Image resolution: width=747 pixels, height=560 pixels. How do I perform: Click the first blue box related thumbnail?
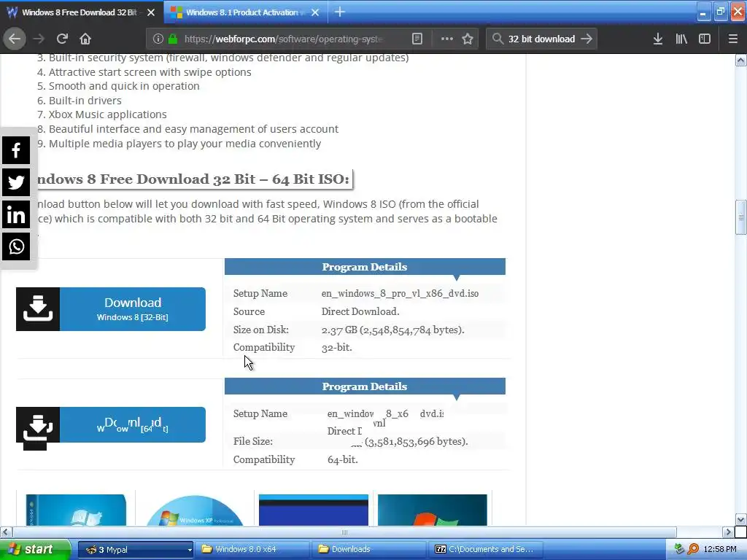click(76, 510)
